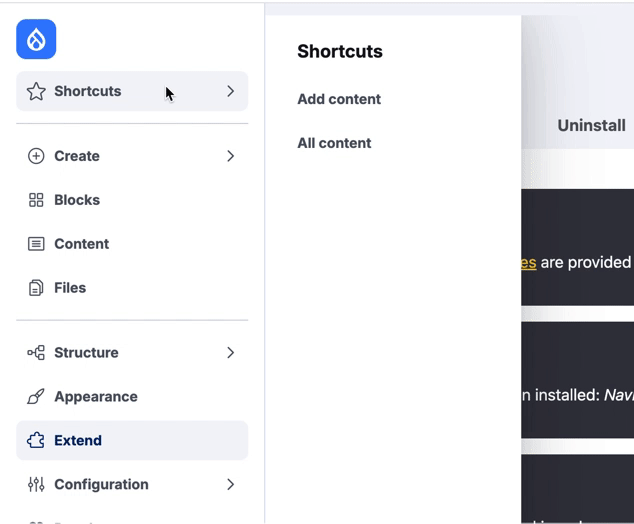Click the Configuration sliders icon
634x524 pixels.
click(36, 485)
